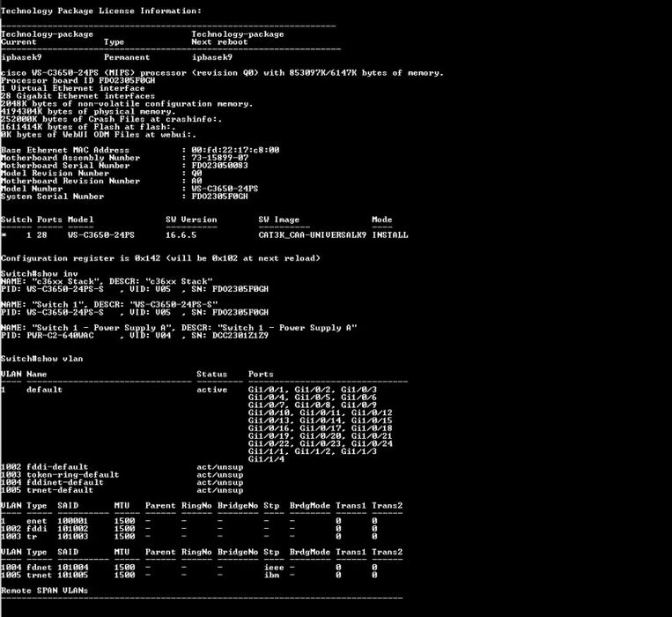Click port entry Gi1/0/1
Viewport: 672px width, 617px height.
[x=266, y=390]
